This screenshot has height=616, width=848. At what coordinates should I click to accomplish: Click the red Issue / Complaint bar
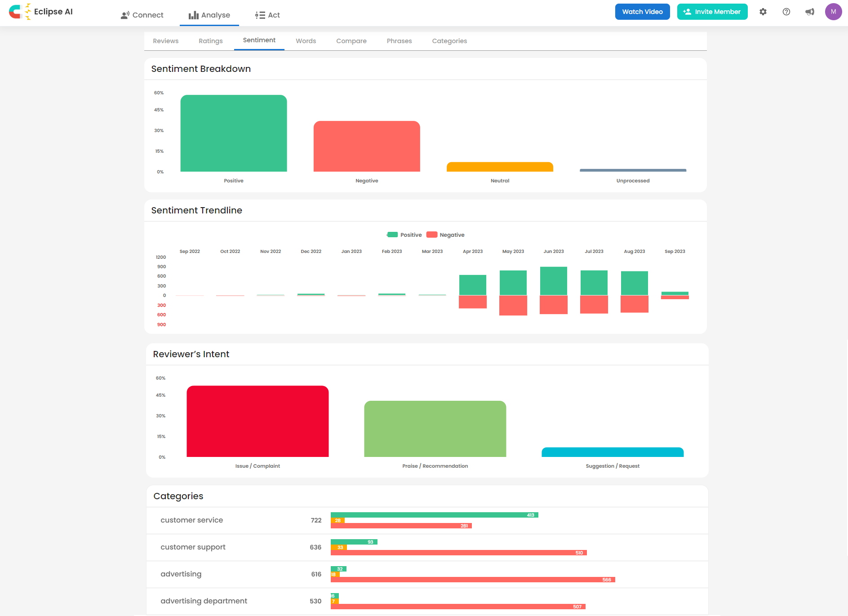258,421
